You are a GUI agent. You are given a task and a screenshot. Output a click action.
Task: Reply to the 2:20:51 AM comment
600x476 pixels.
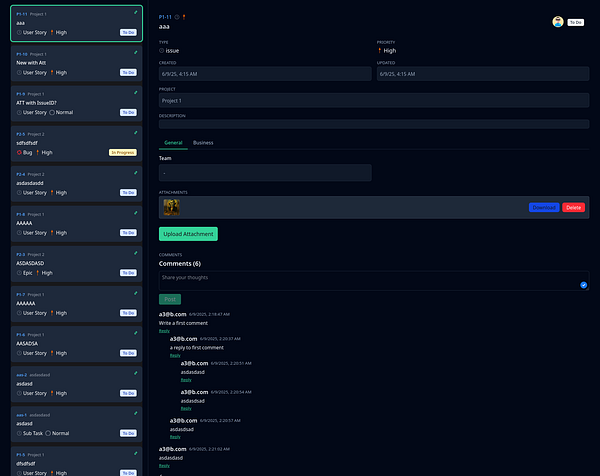point(186,380)
